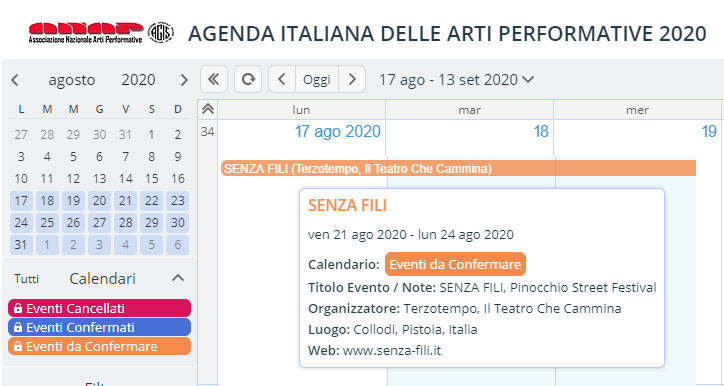724x386 pixels.
Task: Click the double left chevron collapse sidebar icon
Action: pos(213,79)
